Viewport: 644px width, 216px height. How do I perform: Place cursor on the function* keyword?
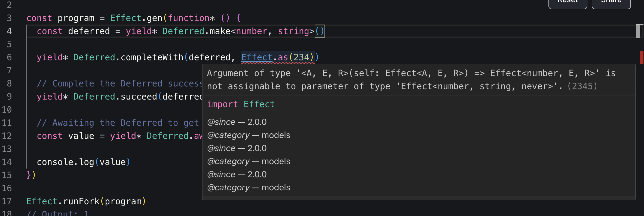coord(191,18)
